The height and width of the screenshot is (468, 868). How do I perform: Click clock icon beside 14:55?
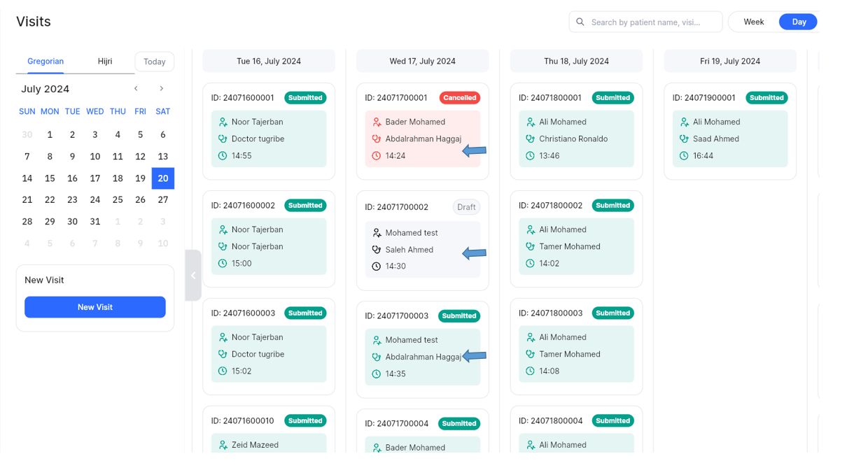coord(223,156)
